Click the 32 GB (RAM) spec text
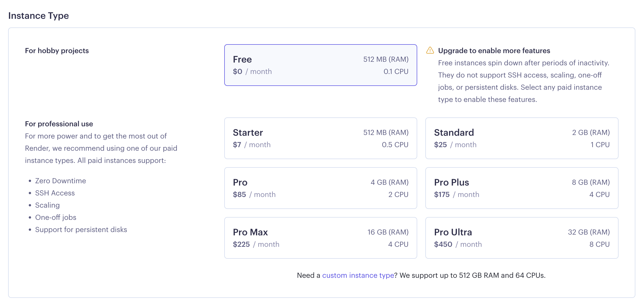 tap(589, 232)
